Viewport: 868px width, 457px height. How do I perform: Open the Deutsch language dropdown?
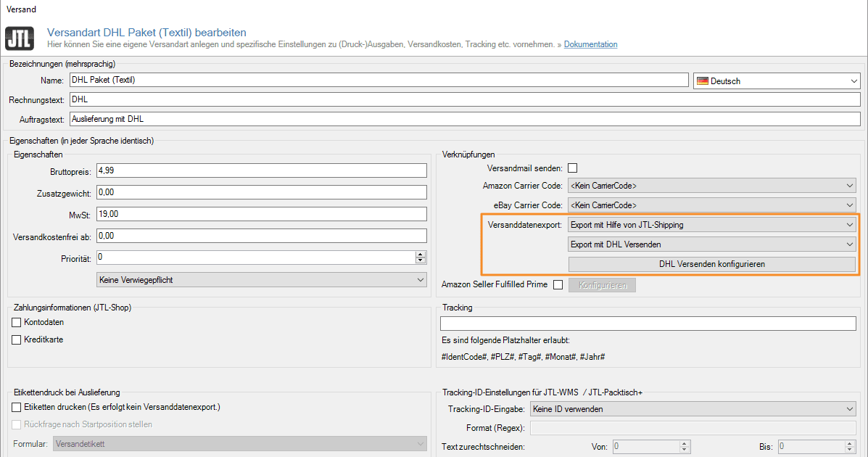[777, 81]
